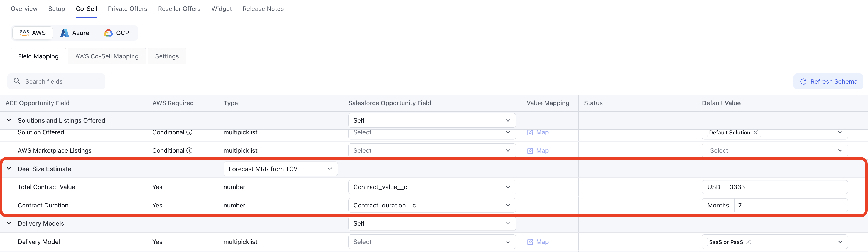868x252 pixels.
Task: Click Map edit icon in Delivery Model row
Action: (x=530, y=242)
